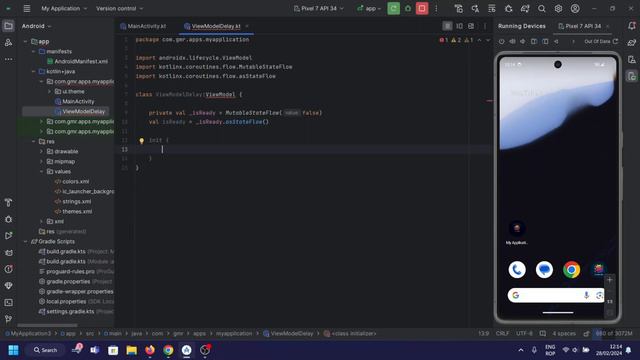The image size is (640, 360).
Task: Select colors.xml in the project tree
Action: pyautogui.click(x=72, y=181)
